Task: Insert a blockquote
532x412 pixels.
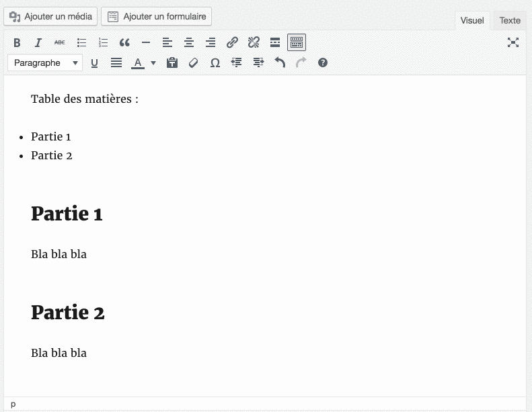Action: pyautogui.click(x=124, y=42)
